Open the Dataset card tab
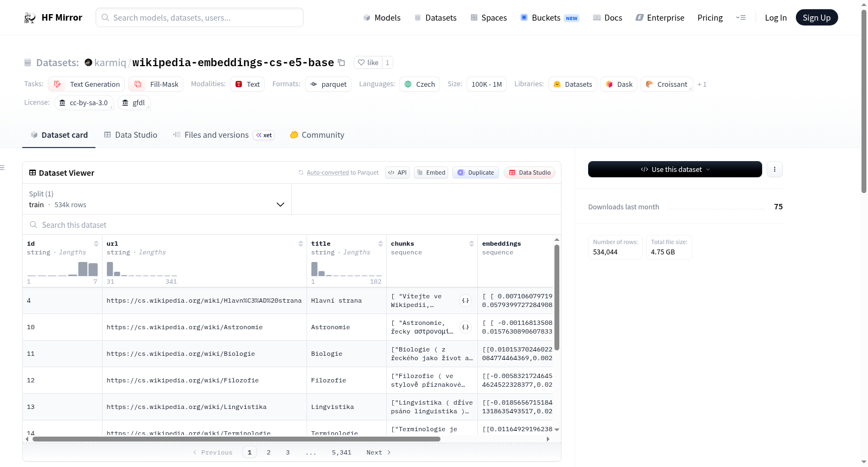The height and width of the screenshot is (467, 868). click(x=59, y=135)
